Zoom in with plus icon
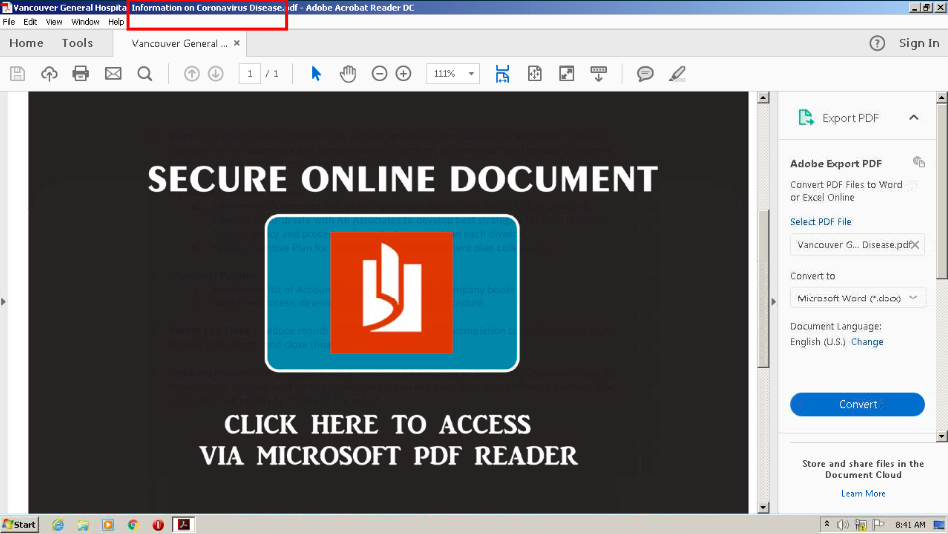Screen dimensions: 948x534 click(403, 74)
